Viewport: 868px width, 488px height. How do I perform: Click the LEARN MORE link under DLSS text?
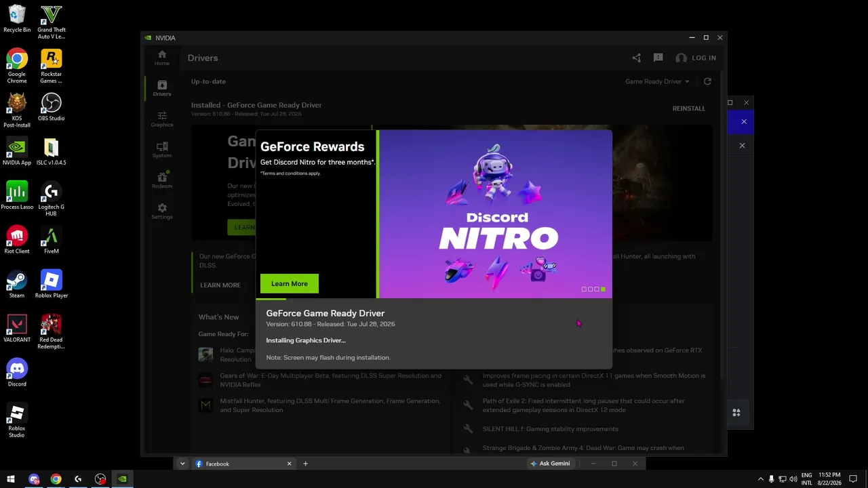click(220, 285)
